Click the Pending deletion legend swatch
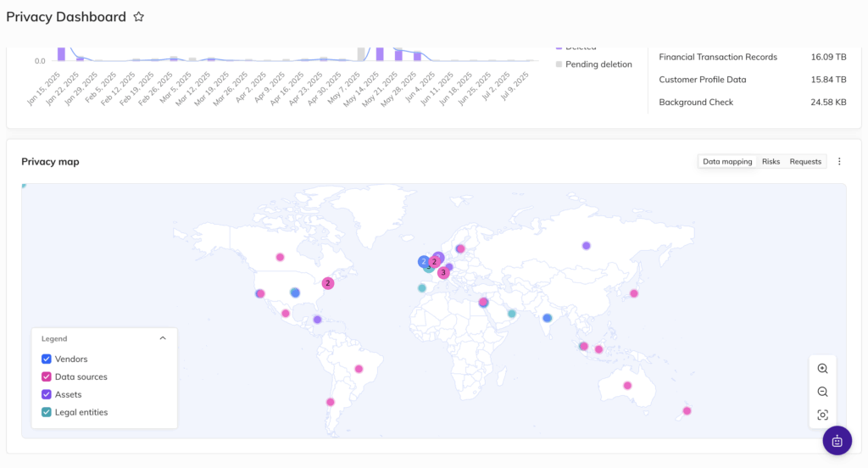This screenshot has width=868, height=468. tap(559, 64)
